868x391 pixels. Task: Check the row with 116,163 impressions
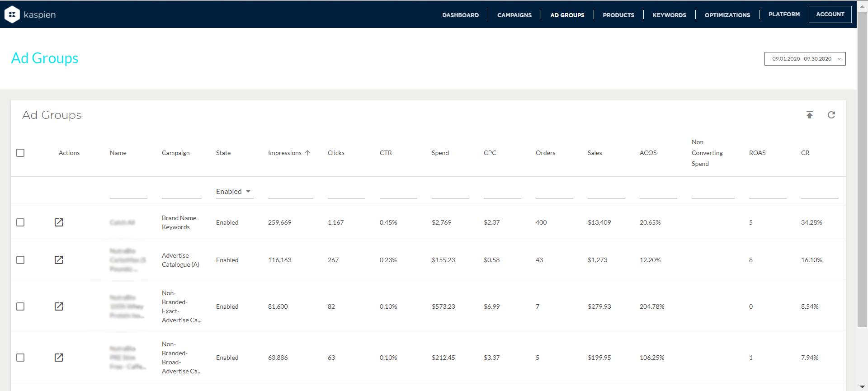[x=20, y=260]
